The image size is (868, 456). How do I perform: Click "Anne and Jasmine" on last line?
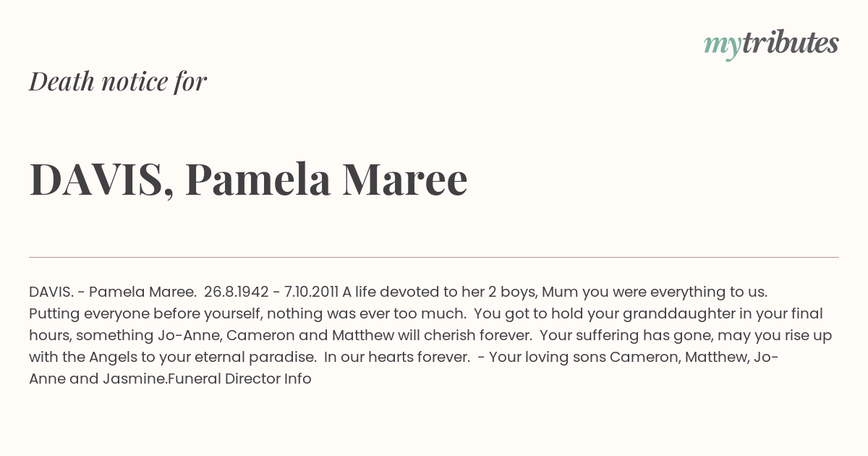[97, 379]
